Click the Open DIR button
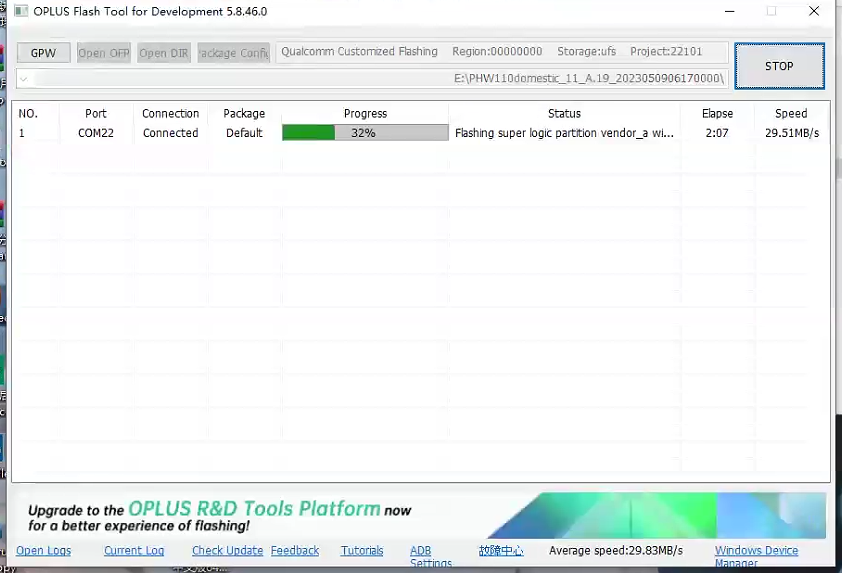Screen dimensions: 842x573 click(x=164, y=53)
